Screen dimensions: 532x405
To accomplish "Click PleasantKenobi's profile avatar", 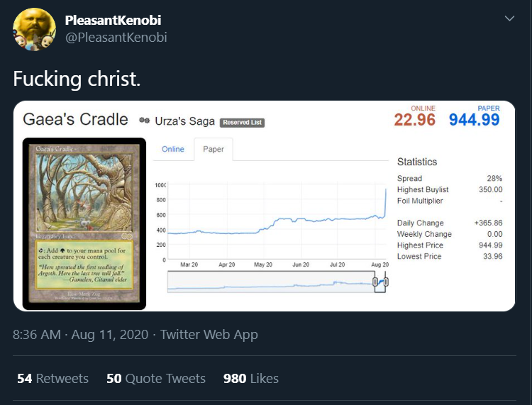I will pyautogui.click(x=34, y=29).
